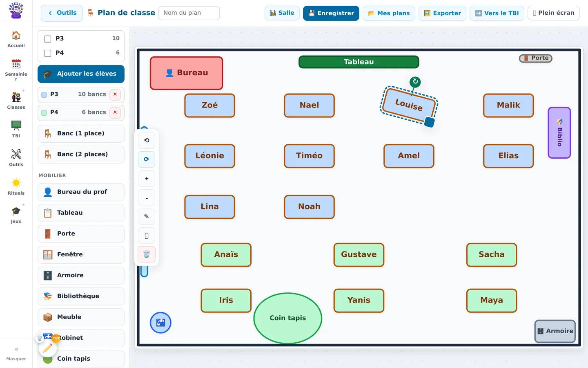This screenshot has width=588, height=368.
Task: Click the orange TBI badge
Action: 56,338
